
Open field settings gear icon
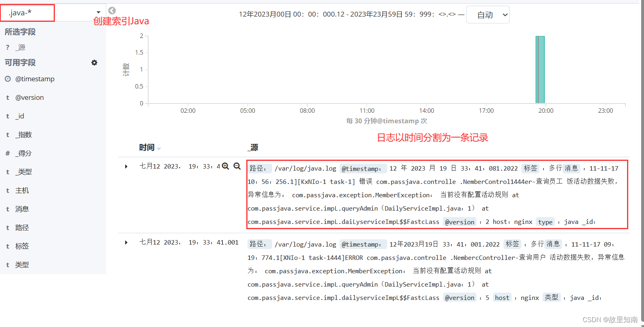(x=94, y=63)
